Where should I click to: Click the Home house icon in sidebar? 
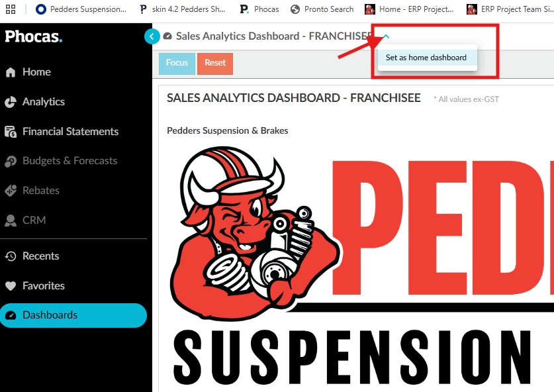pos(11,72)
